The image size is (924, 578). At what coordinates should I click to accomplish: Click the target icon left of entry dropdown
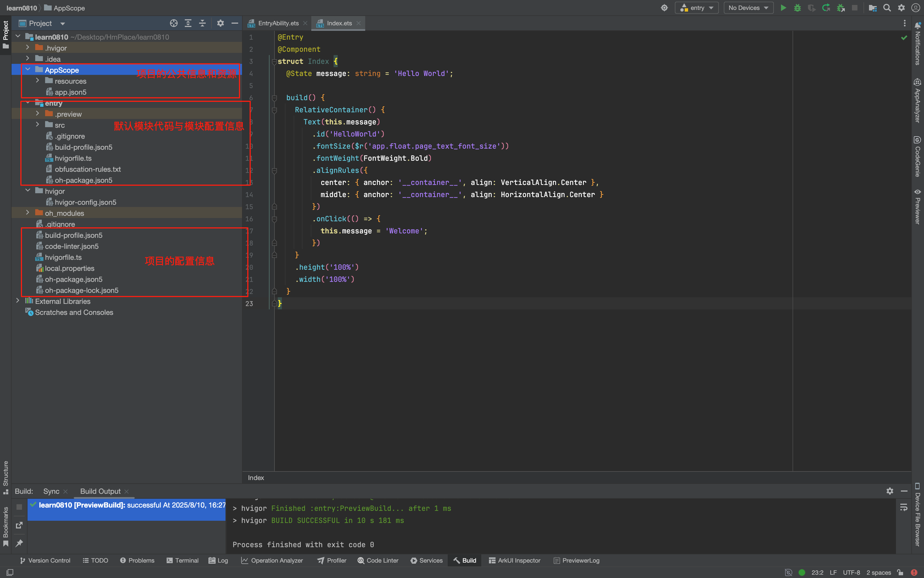pos(664,8)
